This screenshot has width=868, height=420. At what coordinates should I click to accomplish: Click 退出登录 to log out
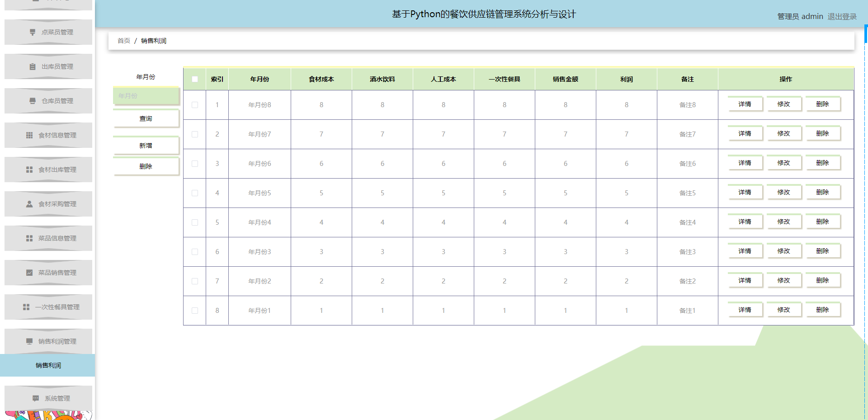point(842,16)
